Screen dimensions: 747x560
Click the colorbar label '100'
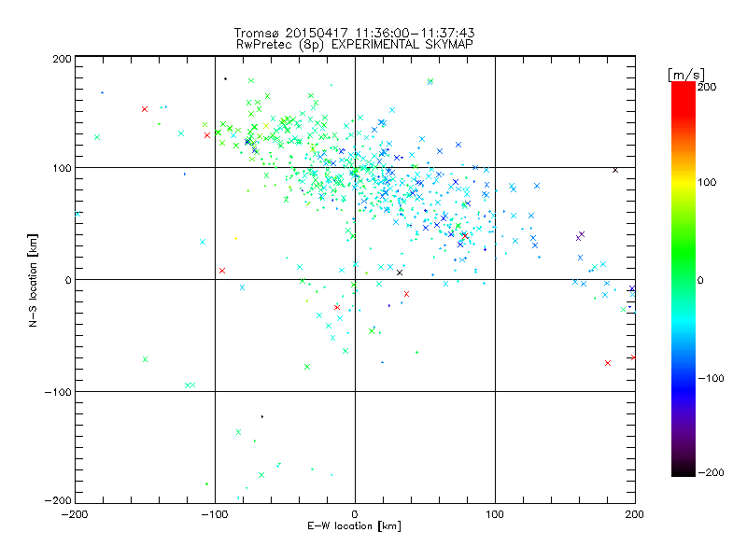coord(707,182)
